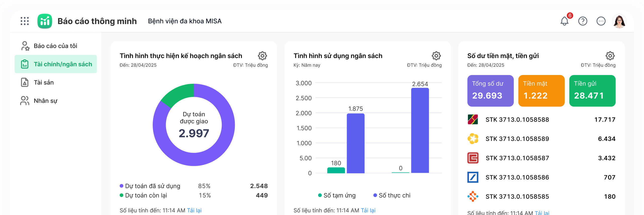The image size is (644, 215).
Task: Click account number STK 3713.0.1058588
Action: point(517,120)
